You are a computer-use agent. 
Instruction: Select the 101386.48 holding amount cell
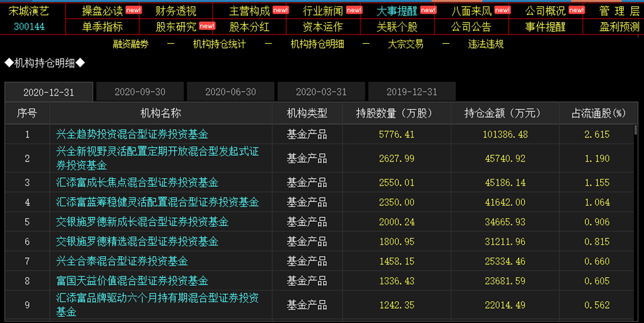point(505,134)
